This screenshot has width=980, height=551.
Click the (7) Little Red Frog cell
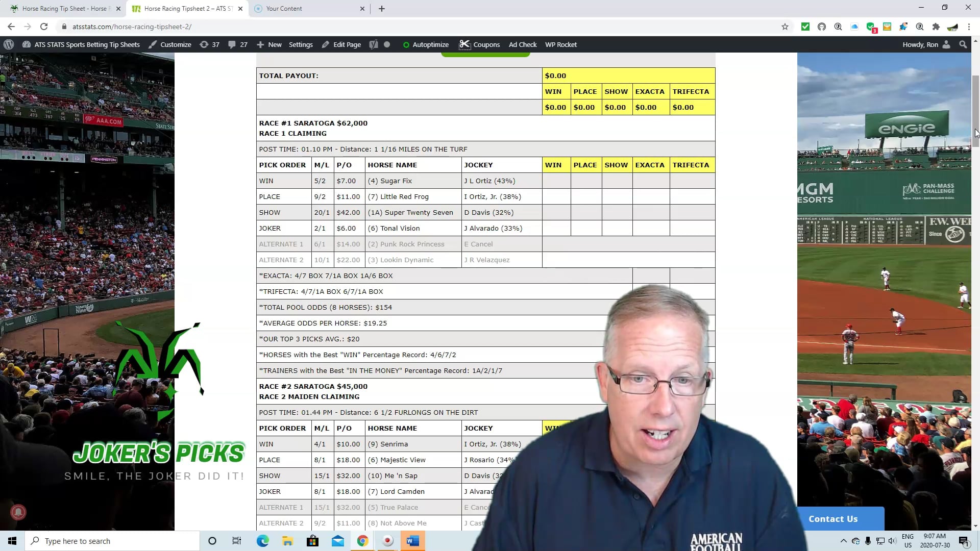[x=413, y=196]
